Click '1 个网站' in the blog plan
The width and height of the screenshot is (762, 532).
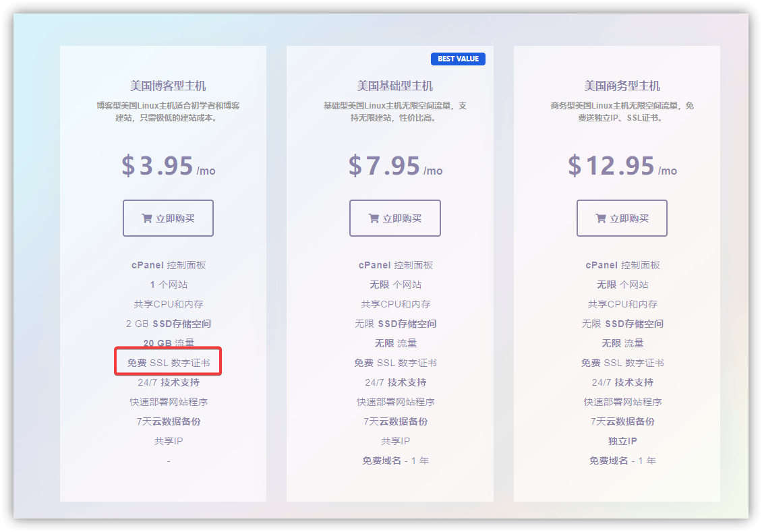pyautogui.click(x=169, y=285)
